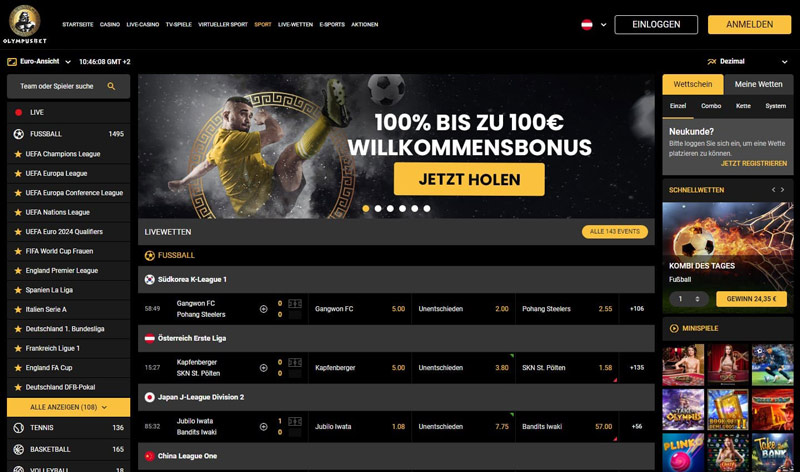Select the second banner carousel dot
This screenshot has width=800, height=472.
(378, 208)
